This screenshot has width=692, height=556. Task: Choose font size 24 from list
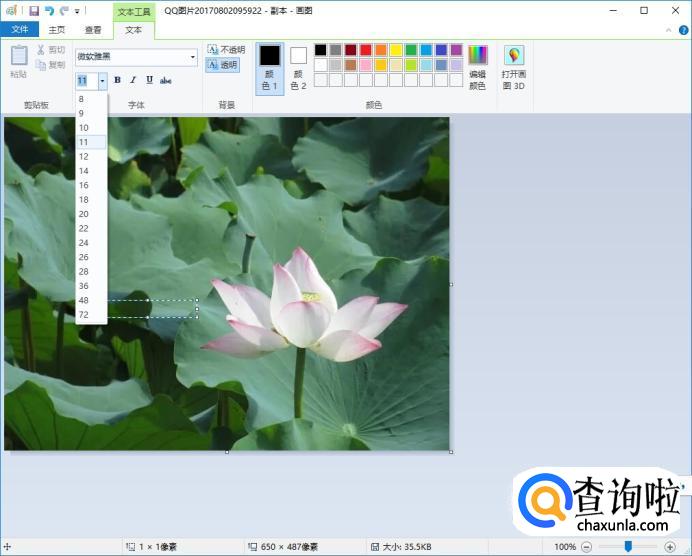91,243
